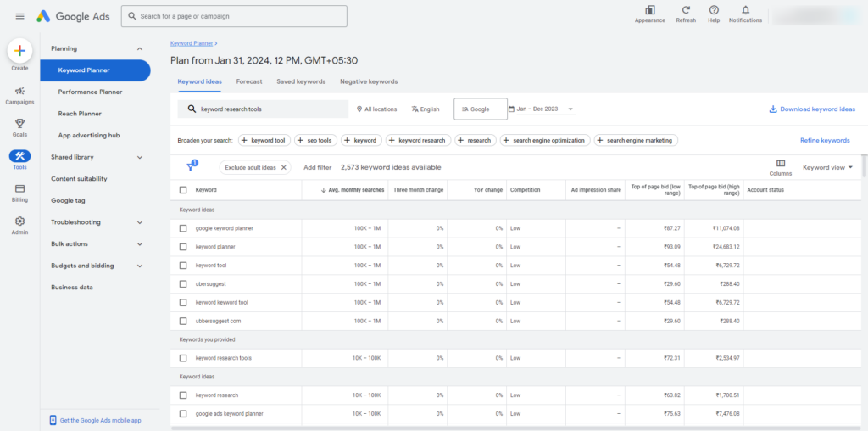The height and width of the screenshot is (431, 868).
Task: Click Refine keywords link
Action: pos(825,140)
